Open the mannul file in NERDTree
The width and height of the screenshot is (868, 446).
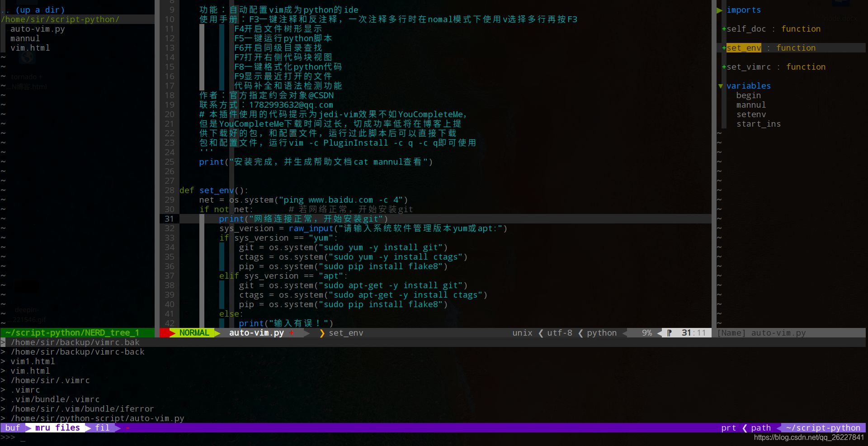[x=25, y=38]
